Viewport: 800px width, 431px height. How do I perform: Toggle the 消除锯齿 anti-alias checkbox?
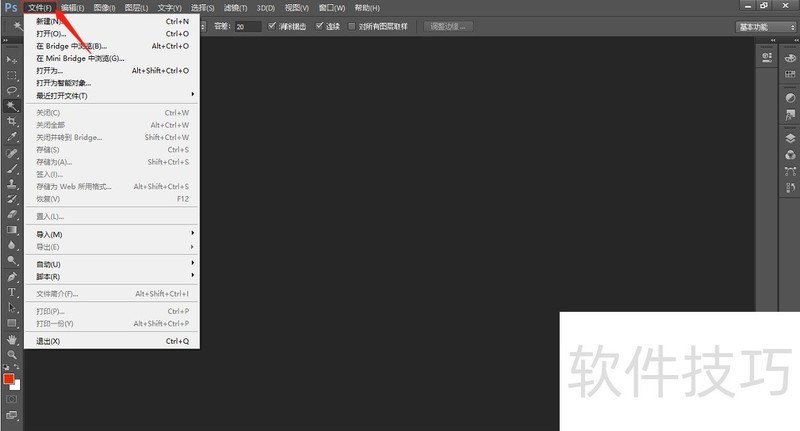click(272, 26)
